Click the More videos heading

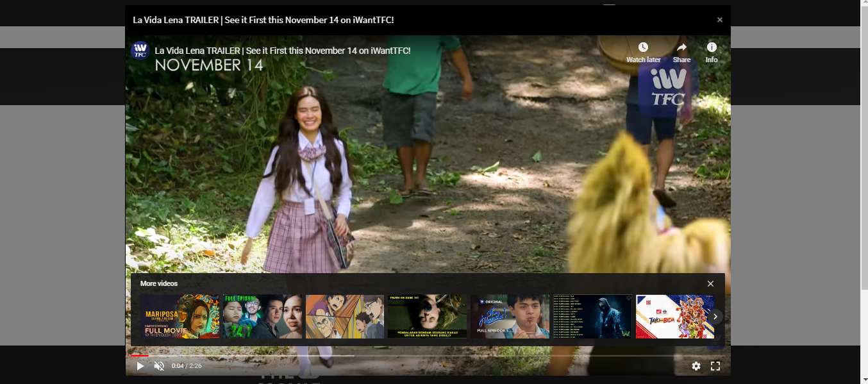click(x=159, y=283)
